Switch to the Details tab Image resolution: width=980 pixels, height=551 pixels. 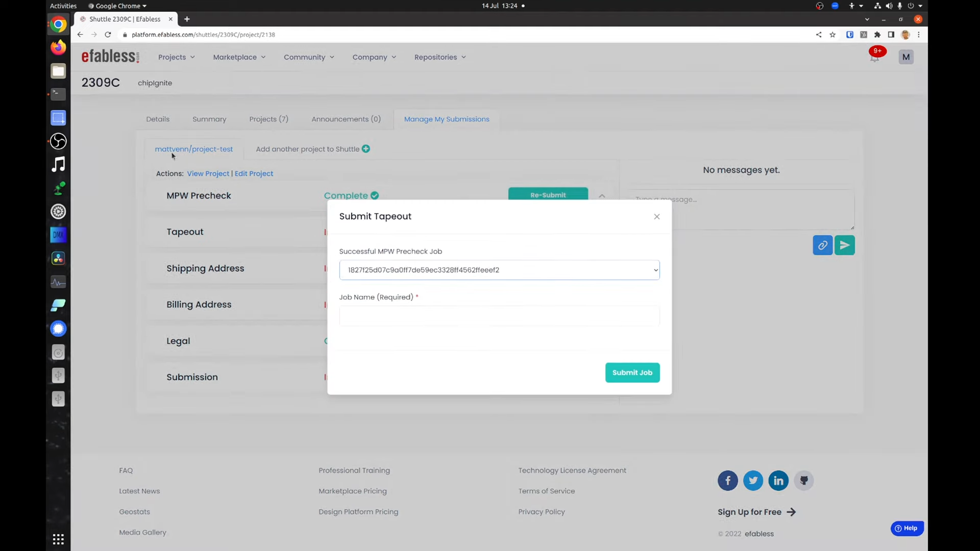158,119
